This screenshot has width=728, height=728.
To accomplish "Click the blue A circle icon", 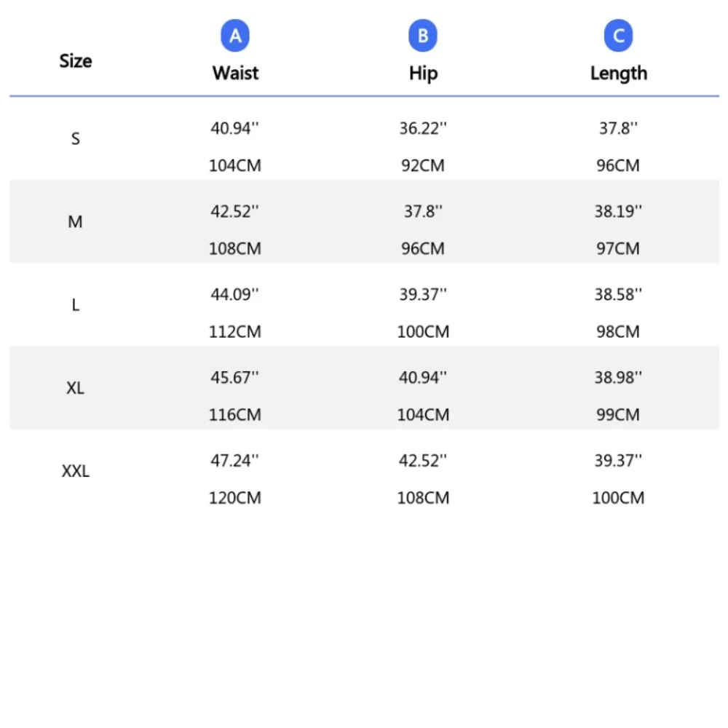I will click(235, 36).
